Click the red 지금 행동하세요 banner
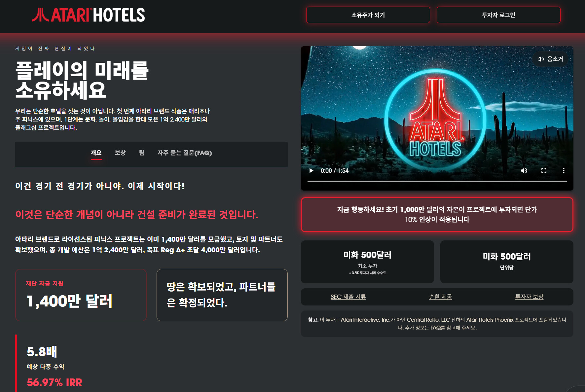The image size is (585, 392). pos(437,215)
